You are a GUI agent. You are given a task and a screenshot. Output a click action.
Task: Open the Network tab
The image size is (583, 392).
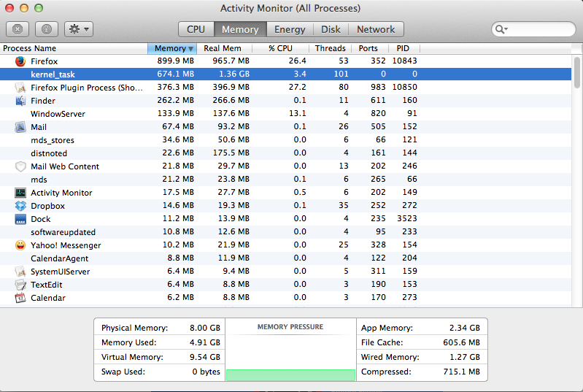point(376,29)
